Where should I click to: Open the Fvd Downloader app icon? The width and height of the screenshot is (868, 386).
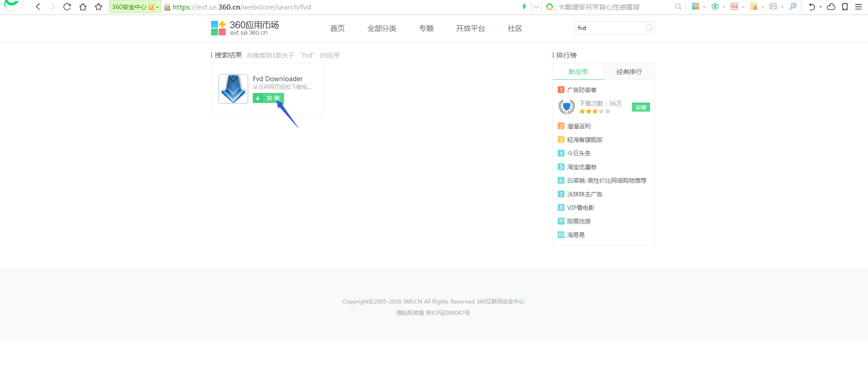click(233, 89)
